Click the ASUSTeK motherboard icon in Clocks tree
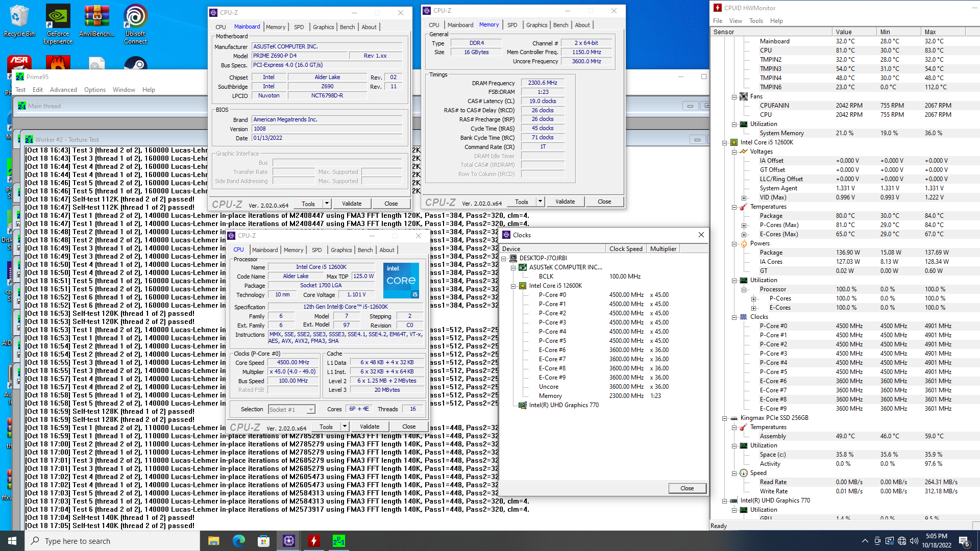Image resolution: width=980 pixels, height=551 pixels. 523,267
